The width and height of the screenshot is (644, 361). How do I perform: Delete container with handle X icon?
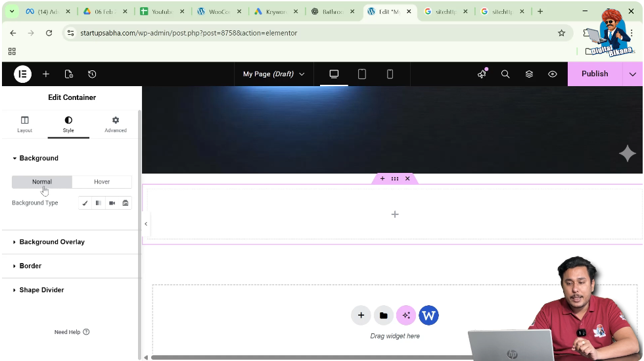[x=407, y=178]
